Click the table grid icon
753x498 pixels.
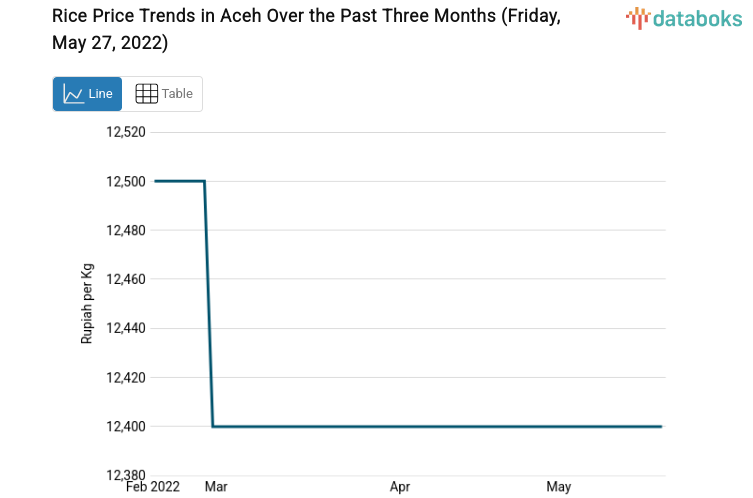coord(147,94)
